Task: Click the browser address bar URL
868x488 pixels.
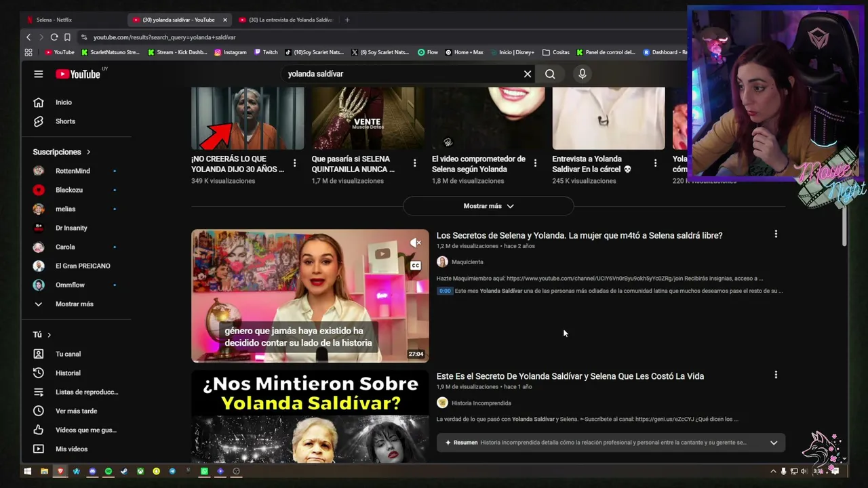Action: (x=165, y=37)
